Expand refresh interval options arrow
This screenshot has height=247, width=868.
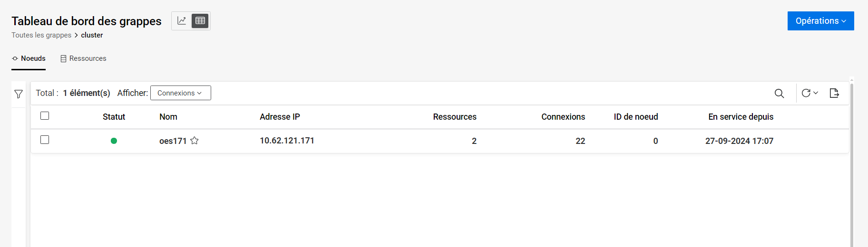[816, 93]
